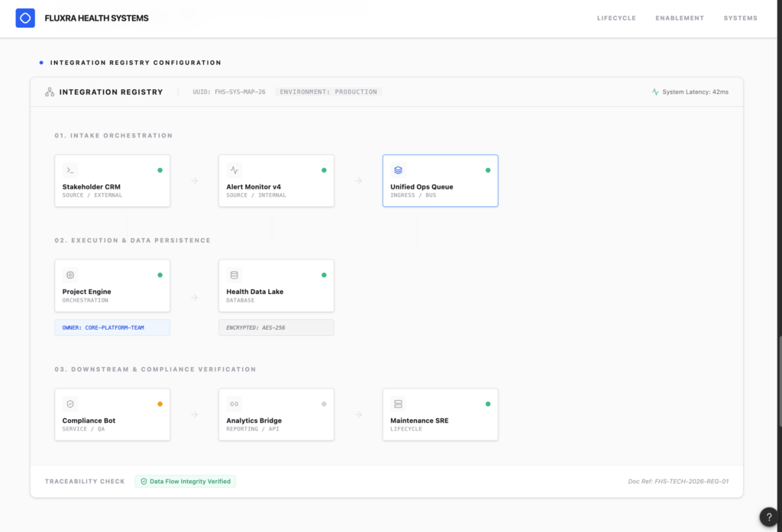Click the Data Flow Integrity Verified badge
Screen dimensions: 782x532
click(x=185, y=481)
